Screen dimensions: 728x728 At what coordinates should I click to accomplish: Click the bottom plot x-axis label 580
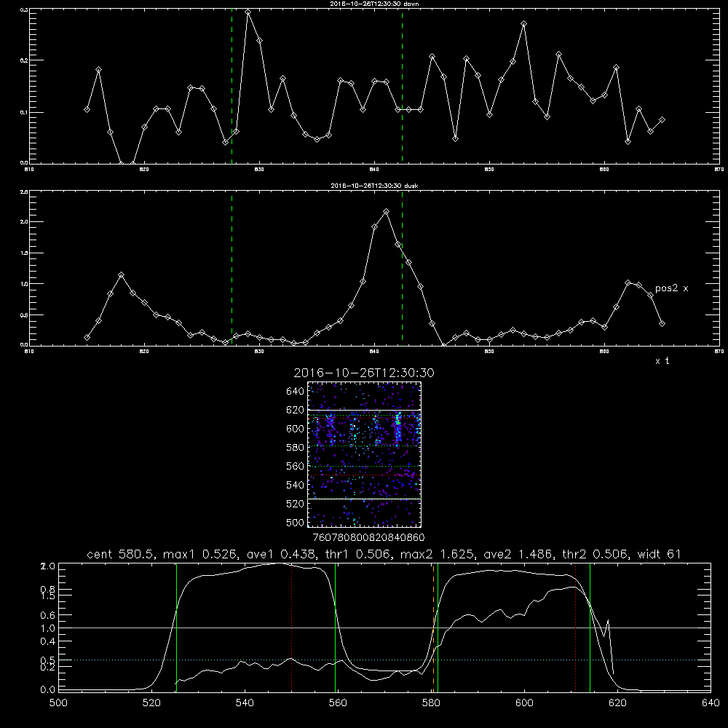pyautogui.click(x=431, y=703)
